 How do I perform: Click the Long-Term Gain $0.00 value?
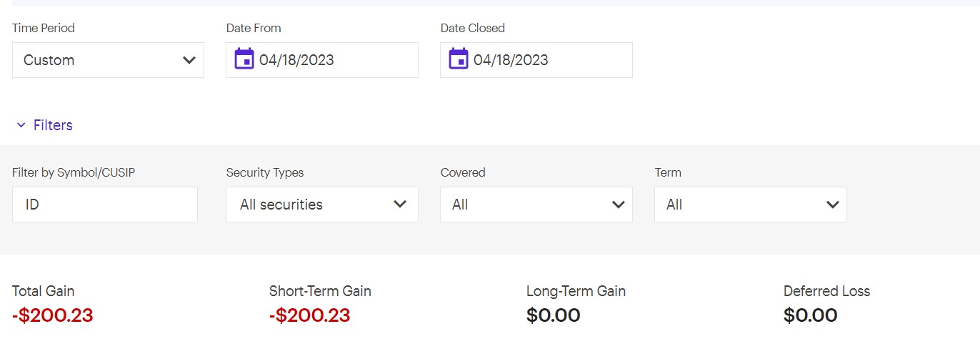coord(553,315)
